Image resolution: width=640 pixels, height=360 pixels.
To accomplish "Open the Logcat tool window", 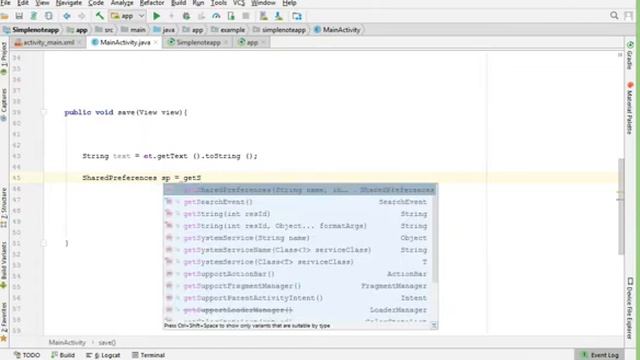I will (103, 355).
